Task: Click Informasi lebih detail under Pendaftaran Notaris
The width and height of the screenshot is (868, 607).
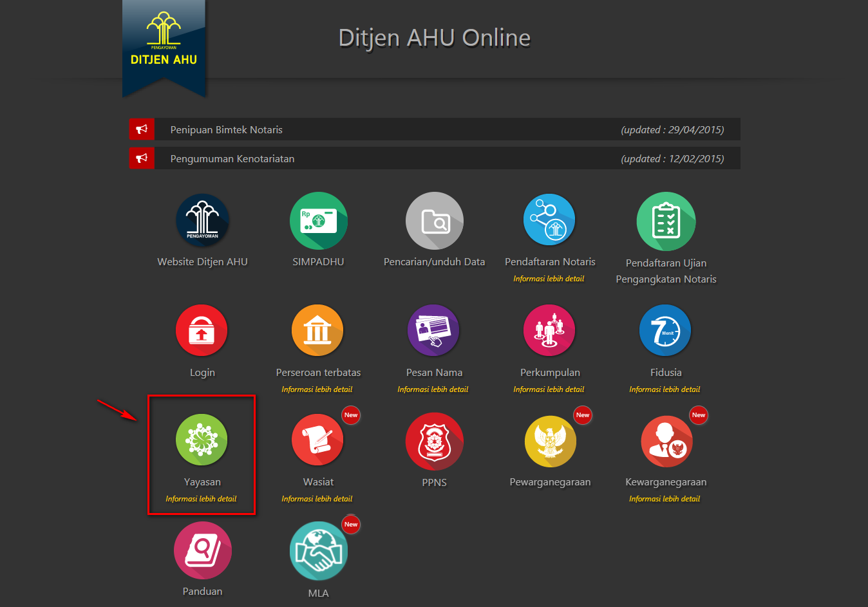Action: point(549,279)
